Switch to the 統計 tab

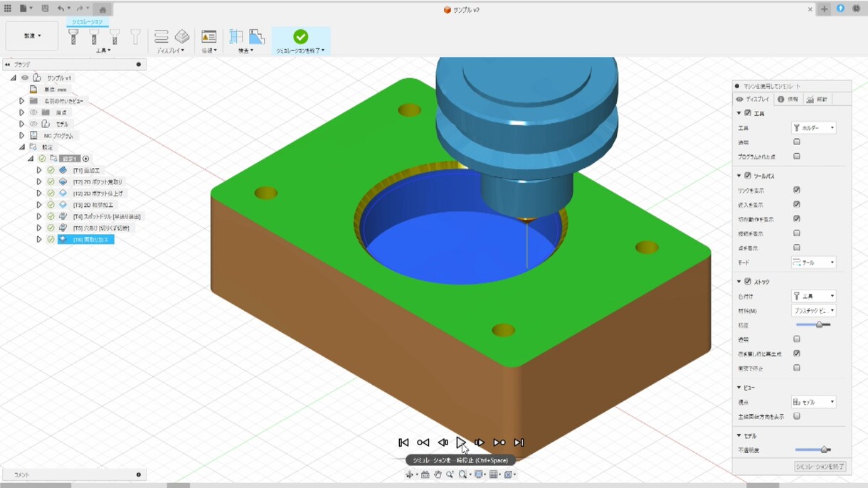[x=817, y=100]
